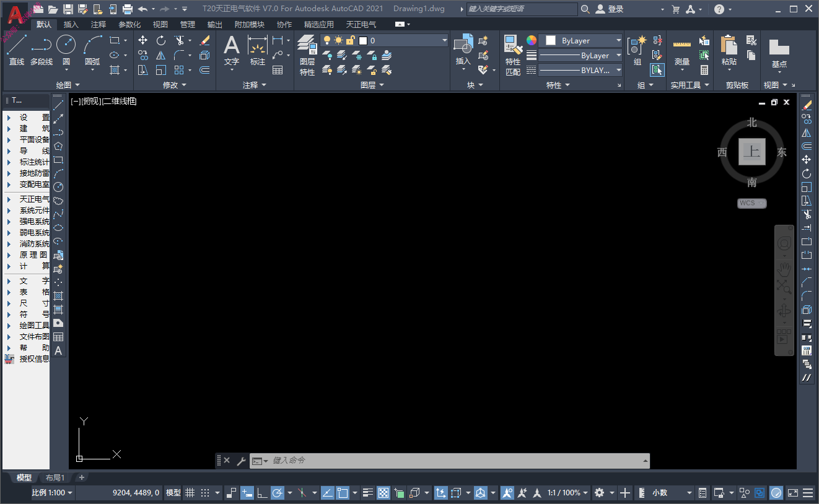The width and height of the screenshot is (819, 504).
Task: Switch to the 布局1 layout tab
Action: [55, 477]
